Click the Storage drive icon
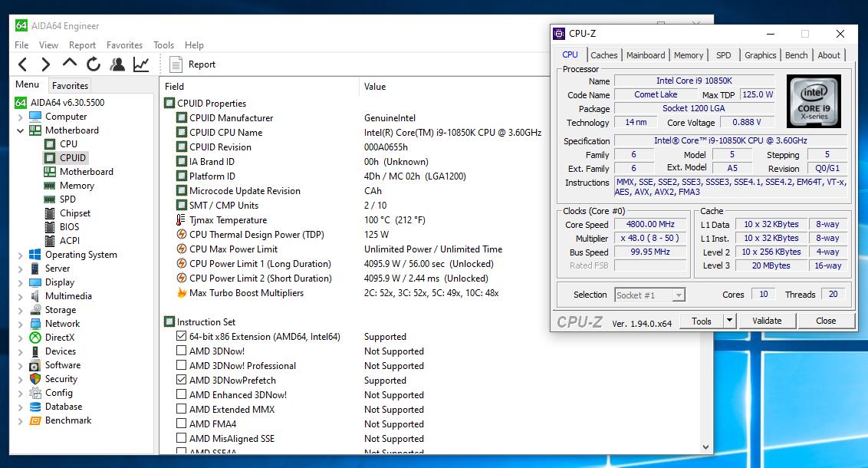The width and height of the screenshot is (868, 468). pos(35,310)
